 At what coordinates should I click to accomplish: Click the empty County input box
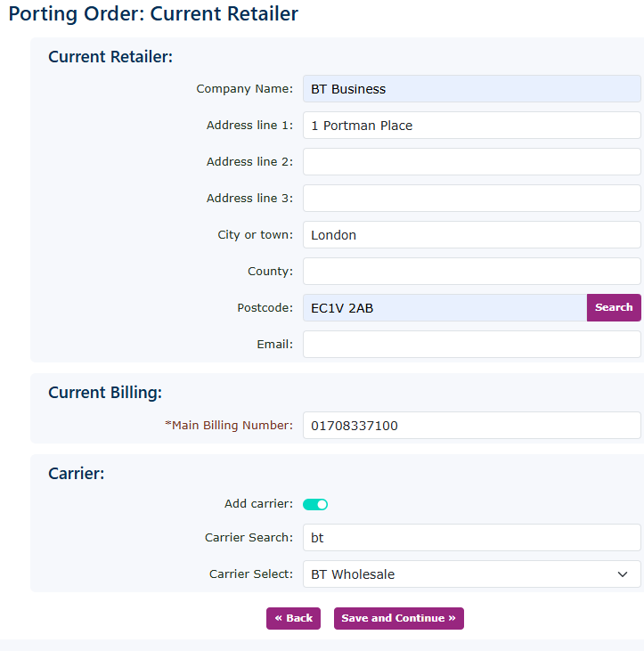471,272
